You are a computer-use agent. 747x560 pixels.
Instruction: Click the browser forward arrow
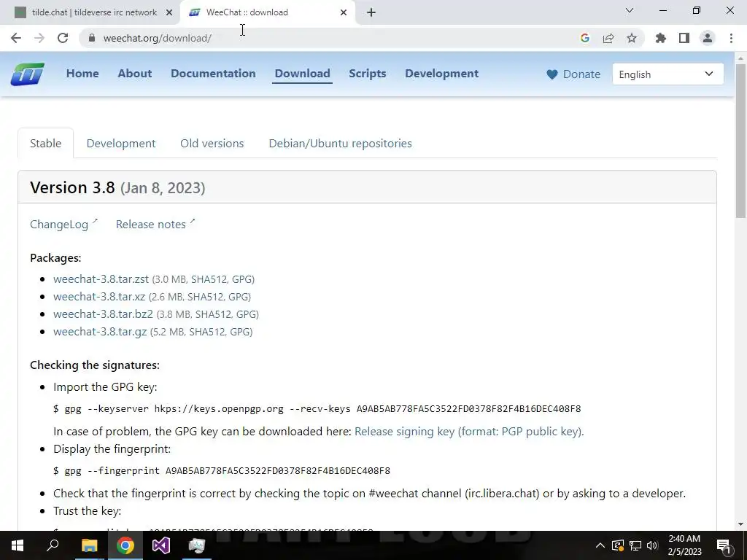39,38
